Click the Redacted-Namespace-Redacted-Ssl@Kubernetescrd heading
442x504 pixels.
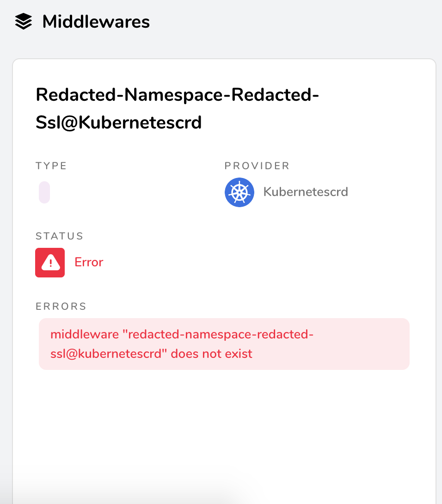pos(177,109)
